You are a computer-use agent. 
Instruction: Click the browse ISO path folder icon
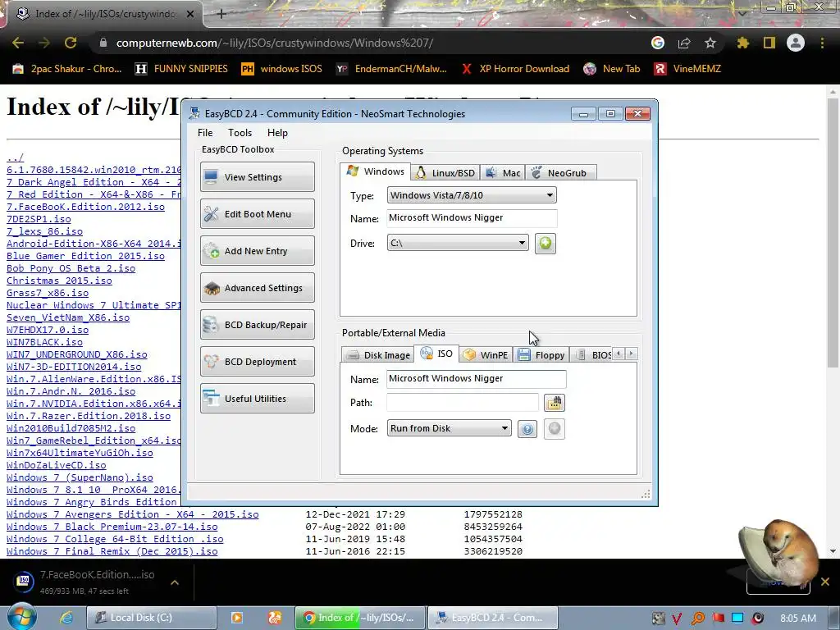coord(554,402)
